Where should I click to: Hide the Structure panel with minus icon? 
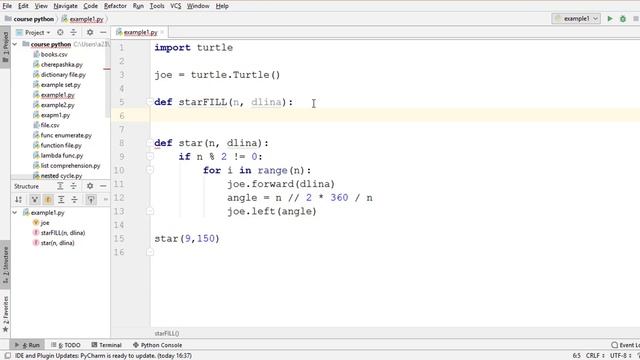[x=103, y=186]
